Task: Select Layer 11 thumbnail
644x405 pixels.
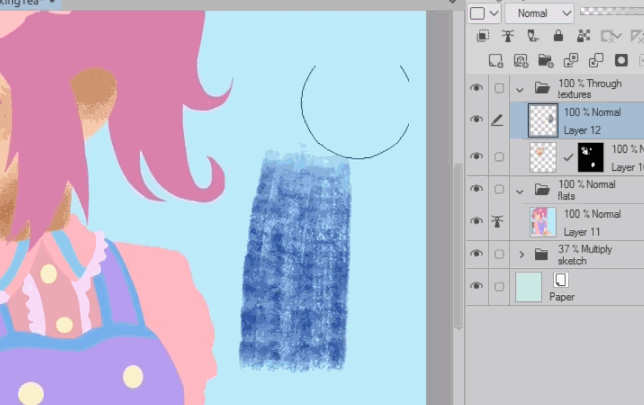Action: 543,222
